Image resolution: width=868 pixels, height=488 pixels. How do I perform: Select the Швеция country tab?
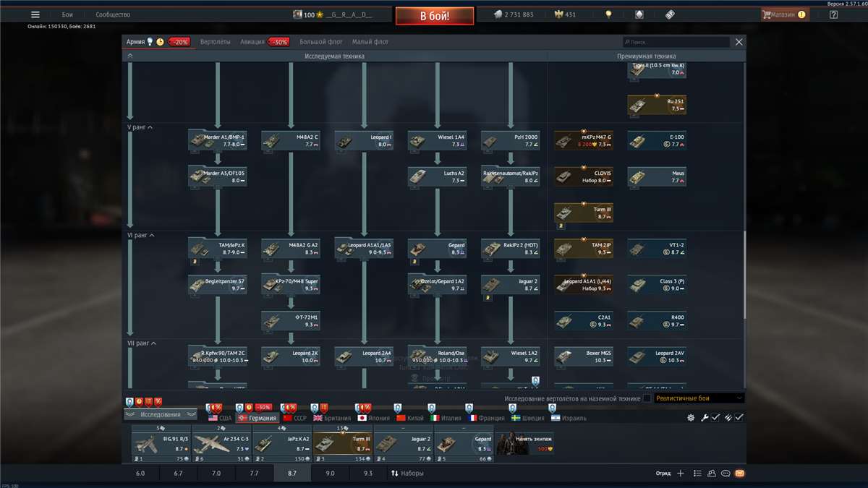pyautogui.click(x=528, y=418)
